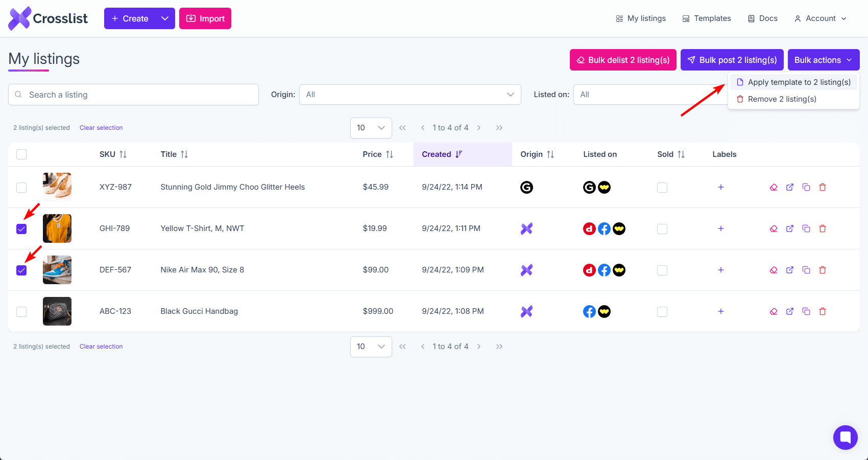
Task: Add a label to Yellow T-Shirt with plus icon
Action: point(721,228)
